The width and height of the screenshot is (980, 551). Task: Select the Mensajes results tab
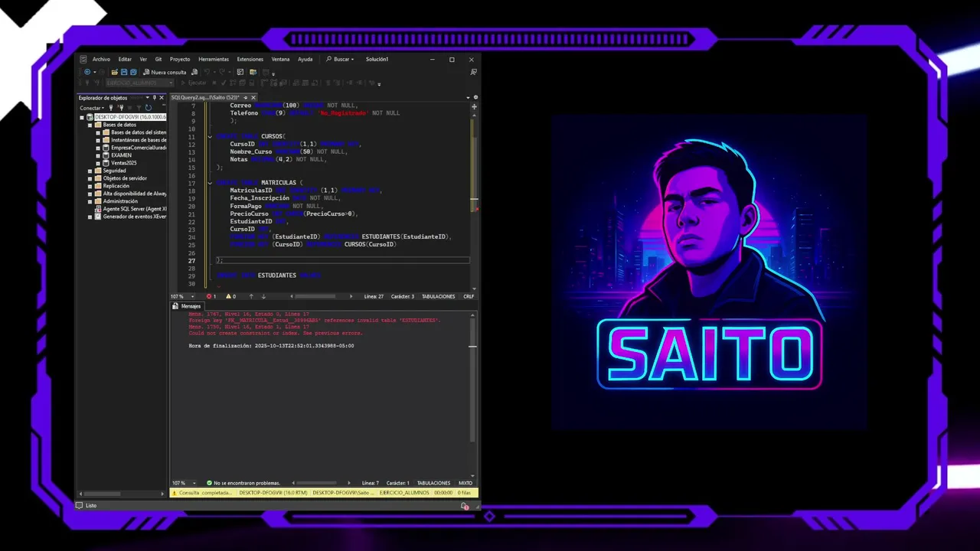point(186,306)
